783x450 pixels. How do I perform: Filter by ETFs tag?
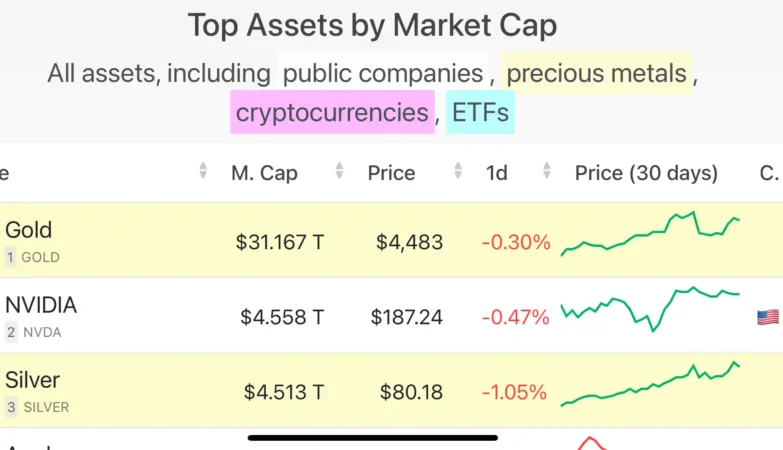(x=480, y=111)
